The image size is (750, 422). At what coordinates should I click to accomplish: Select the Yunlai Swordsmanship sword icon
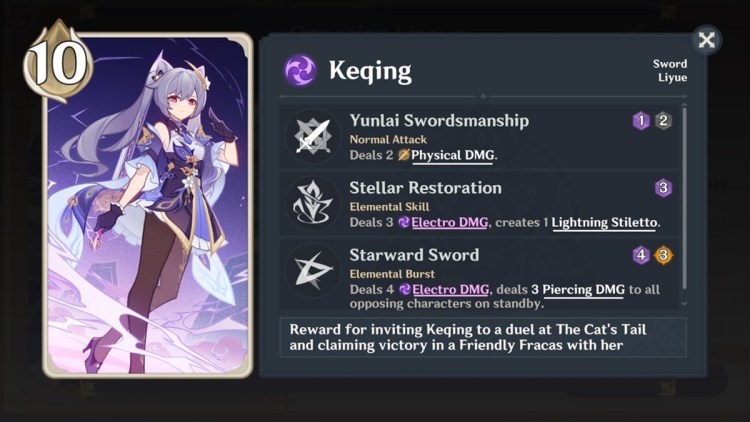click(313, 136)
